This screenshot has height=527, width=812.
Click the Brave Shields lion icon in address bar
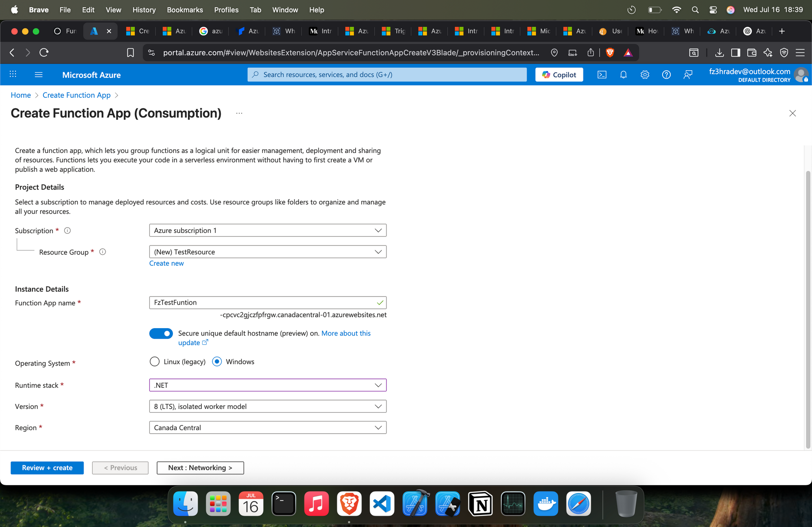[610, 52]
